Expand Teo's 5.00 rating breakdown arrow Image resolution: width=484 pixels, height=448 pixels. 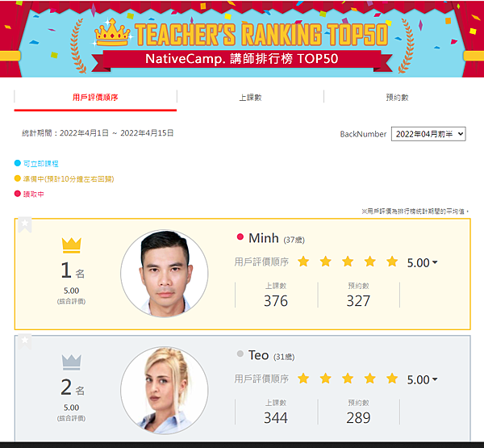[435, 379]
